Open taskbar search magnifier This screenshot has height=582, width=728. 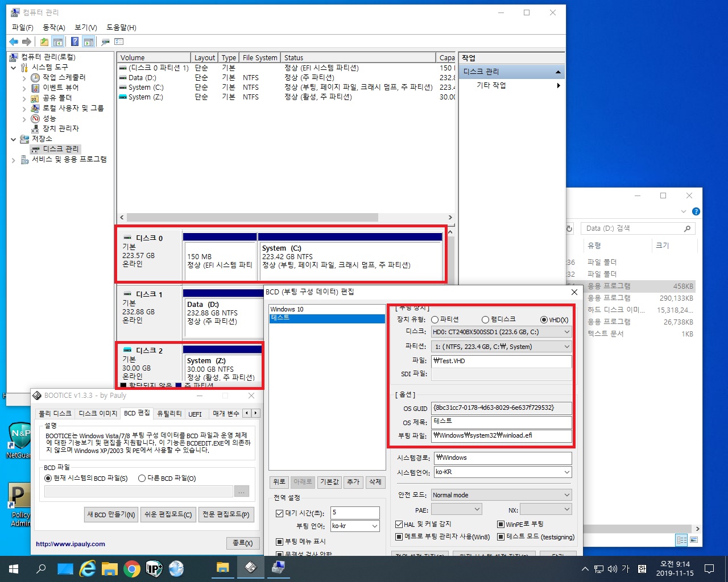(41, 568)
